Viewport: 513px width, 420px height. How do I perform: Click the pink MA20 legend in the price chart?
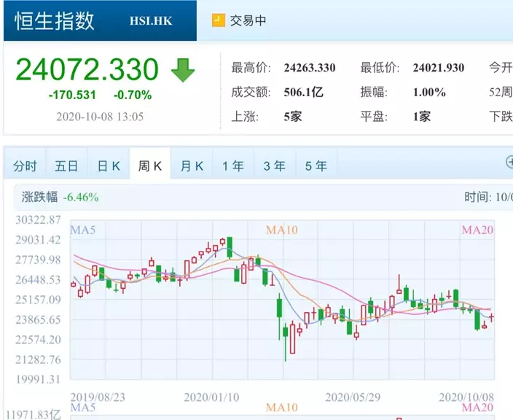pos(478,230)
